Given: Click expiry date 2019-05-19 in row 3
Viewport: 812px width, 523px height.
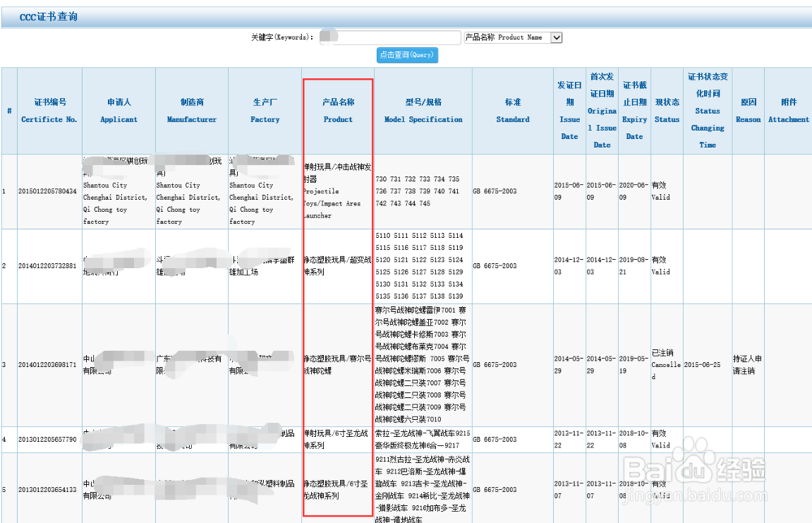Looking at the screenshot, I should click(x=634, y=365).
